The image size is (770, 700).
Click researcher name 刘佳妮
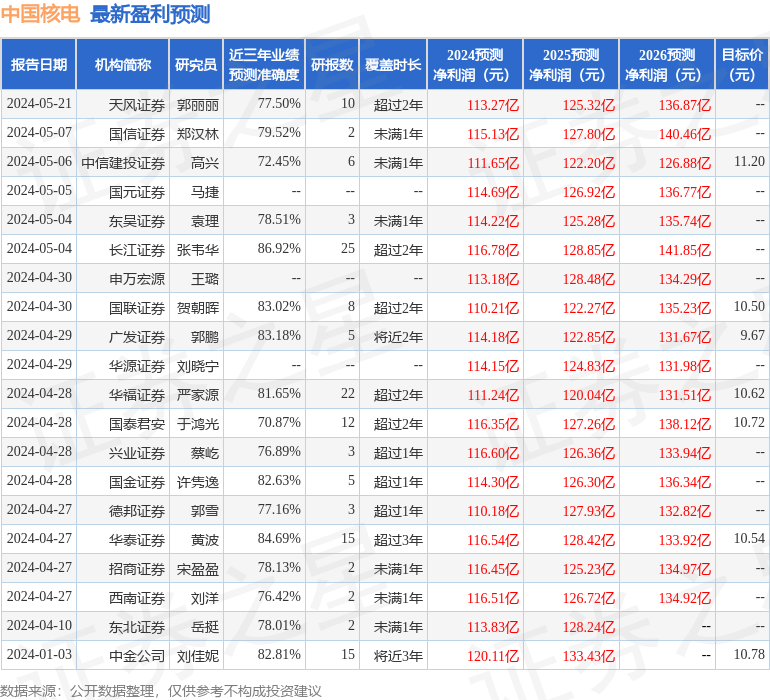coord(198,655)
